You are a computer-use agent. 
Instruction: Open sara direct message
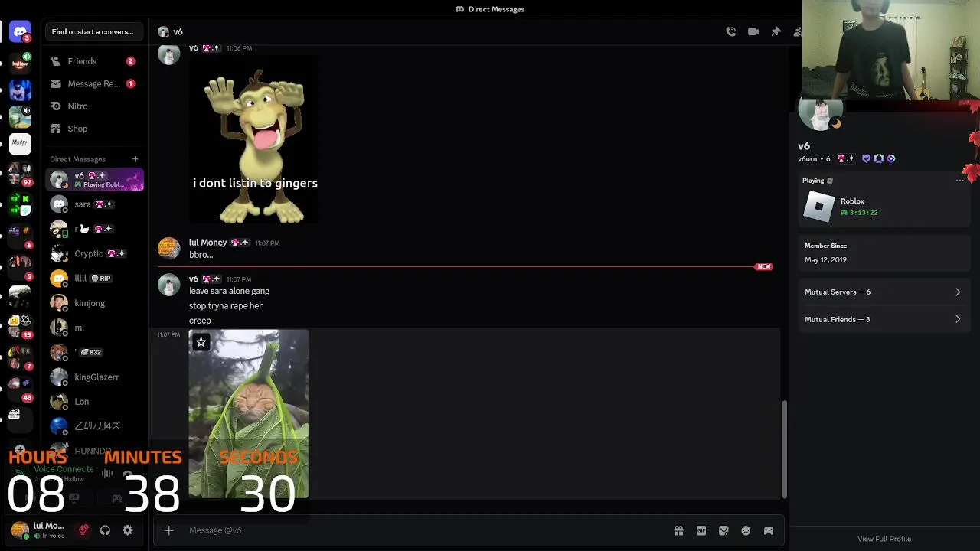[94, 204]
